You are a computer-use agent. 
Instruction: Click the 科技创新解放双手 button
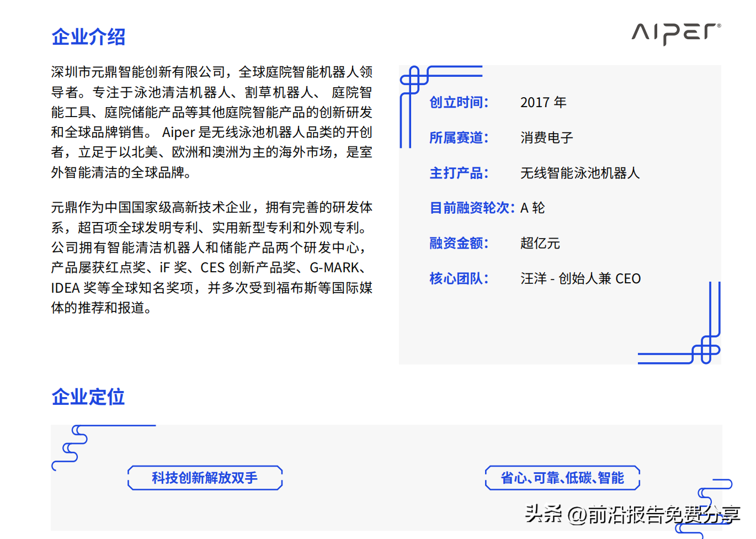click(x=205, y=478)
